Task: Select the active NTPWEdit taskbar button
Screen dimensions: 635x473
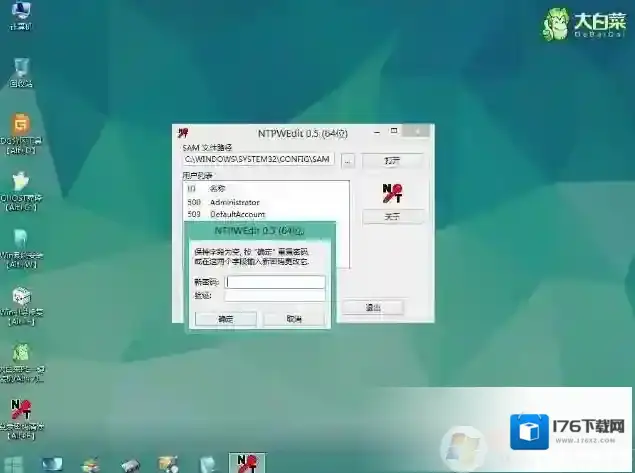Action: pyautogui.click(x=247, y=463)
